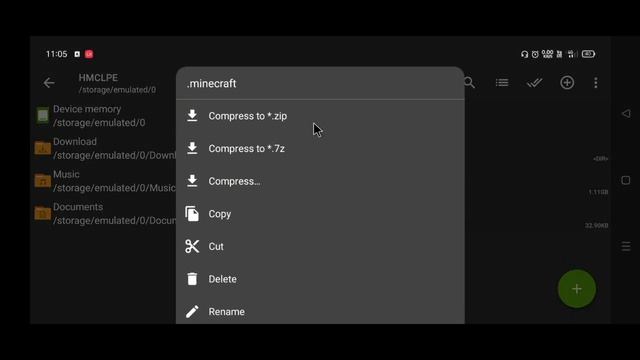640x360 pixels.
Task: Tap the Android home square button
Action: point(626,180)
